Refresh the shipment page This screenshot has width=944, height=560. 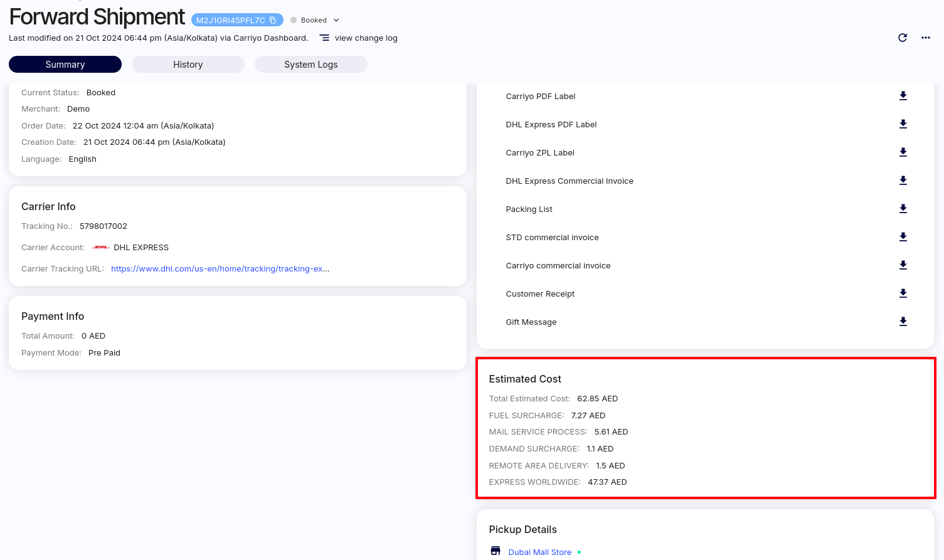[x=902, y=38]
